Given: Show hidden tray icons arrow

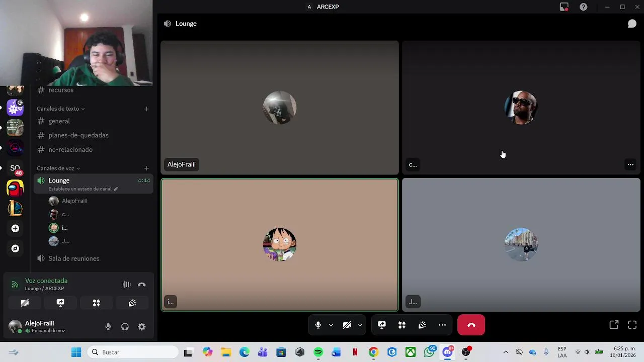Looking at the screenshot, I should tap(506, 352).
